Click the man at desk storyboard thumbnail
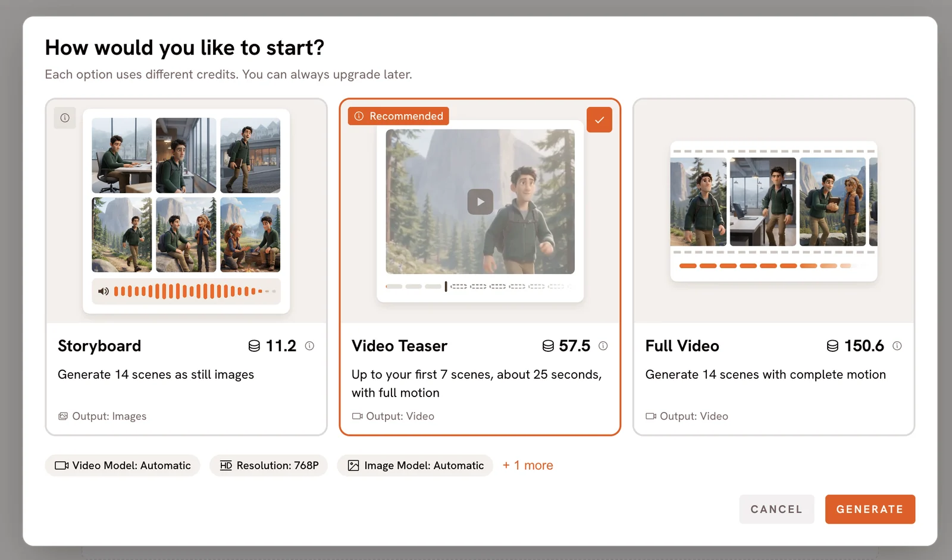952x560 pixels. 122,155
